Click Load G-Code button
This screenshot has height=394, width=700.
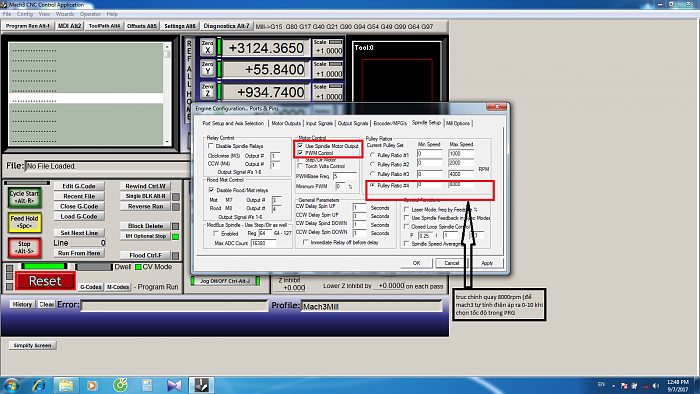(x=79, y=216)
